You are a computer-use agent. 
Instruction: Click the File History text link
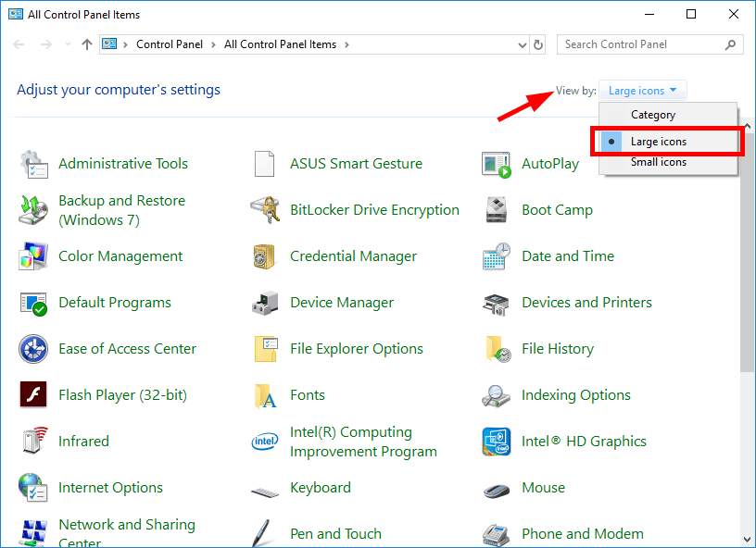tap(558, 349)
